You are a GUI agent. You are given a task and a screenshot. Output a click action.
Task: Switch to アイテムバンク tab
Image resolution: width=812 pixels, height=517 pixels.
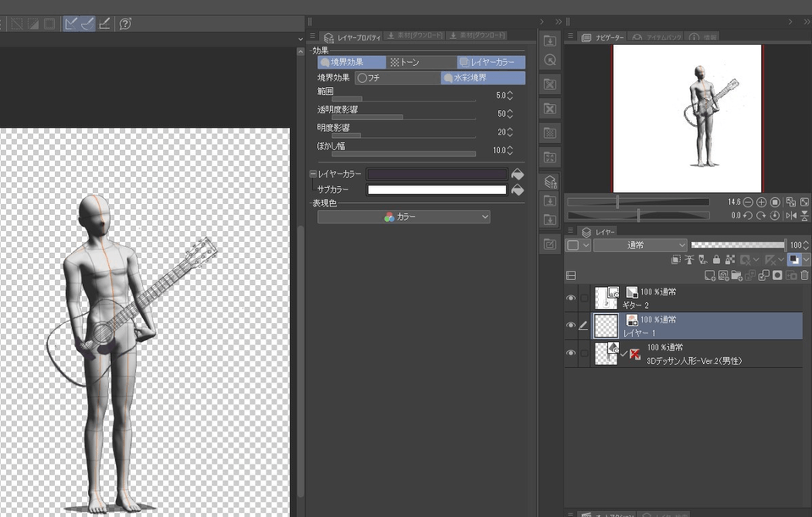coord(656,37)
